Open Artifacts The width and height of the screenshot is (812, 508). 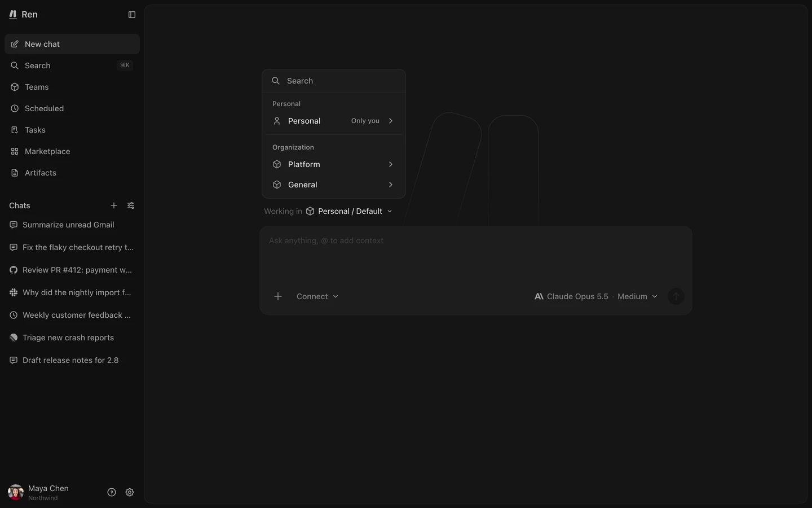point(72,173)
